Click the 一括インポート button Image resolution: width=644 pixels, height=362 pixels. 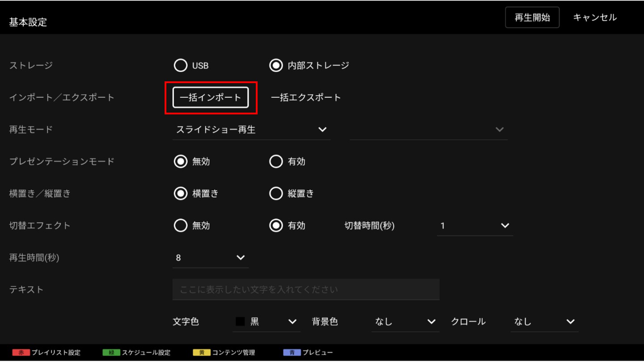pyautogui.click(x=210, y=97)
